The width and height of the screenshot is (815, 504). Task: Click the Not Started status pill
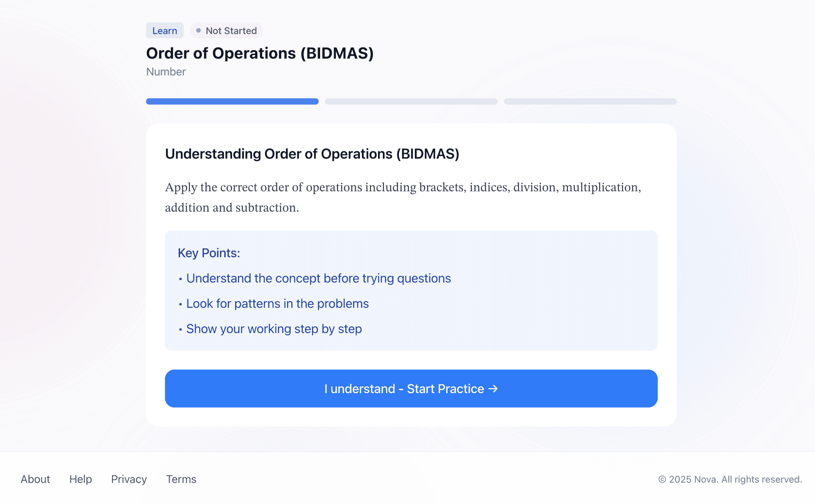pos(227,31)
